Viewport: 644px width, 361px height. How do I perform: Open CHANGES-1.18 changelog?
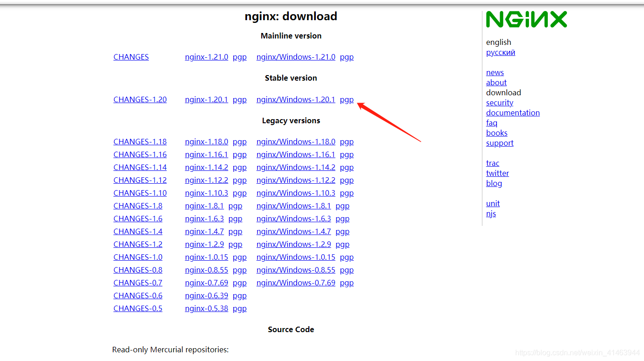(140, 142)
